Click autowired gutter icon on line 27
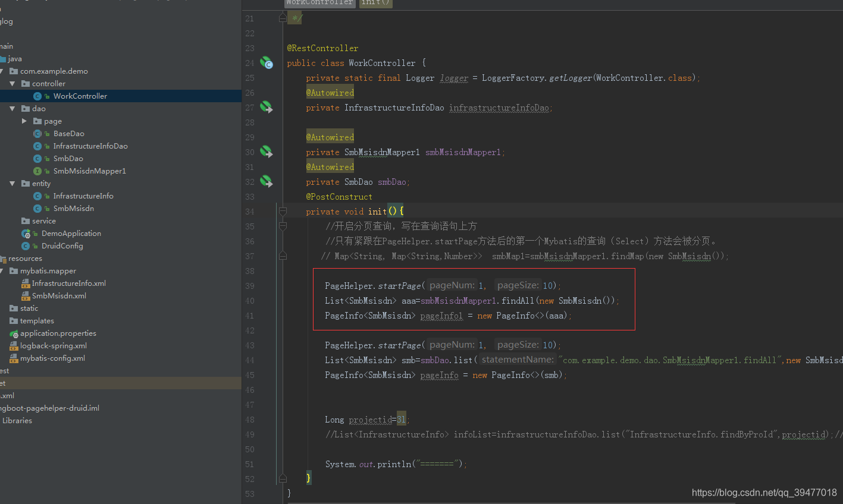 coord(266,107)
